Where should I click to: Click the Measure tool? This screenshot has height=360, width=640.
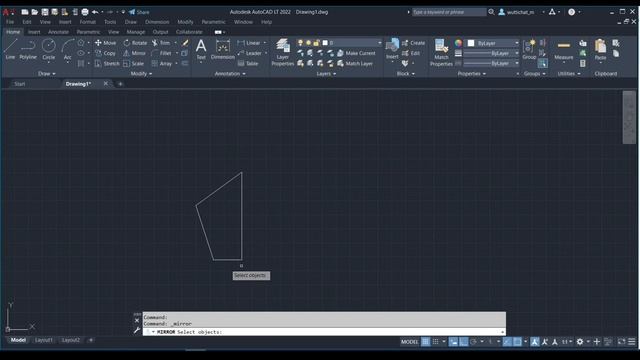click(564, 49)
